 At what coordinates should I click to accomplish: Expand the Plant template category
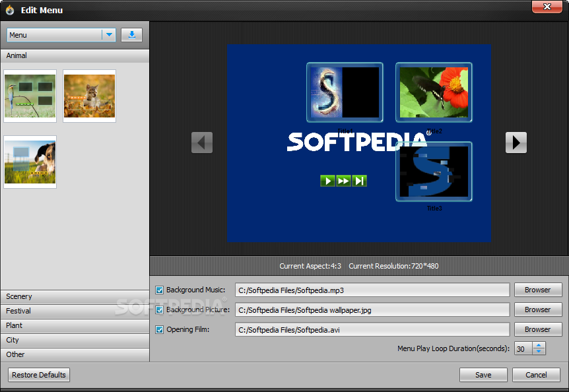tap(75, 325)
